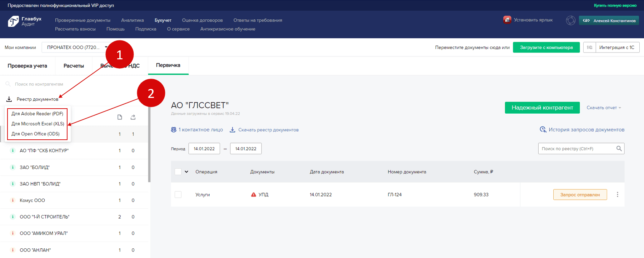
Task: Open the Аналитика menu
Action: 133,20
